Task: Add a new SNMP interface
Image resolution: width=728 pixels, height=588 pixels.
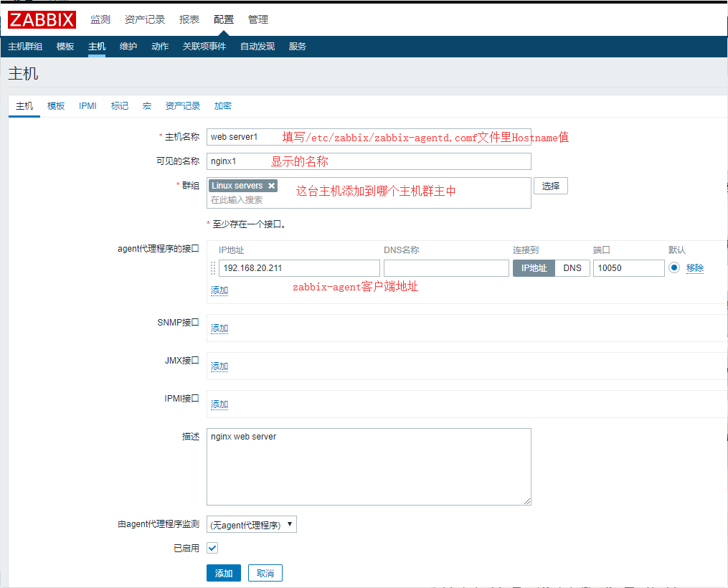Action: click(219, 328)
